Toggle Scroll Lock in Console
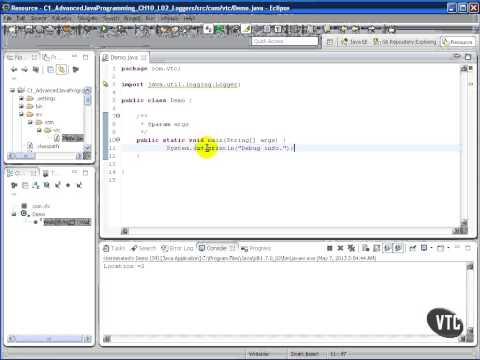480x360 pixels. pyautogui.click(x=377, y=248)
